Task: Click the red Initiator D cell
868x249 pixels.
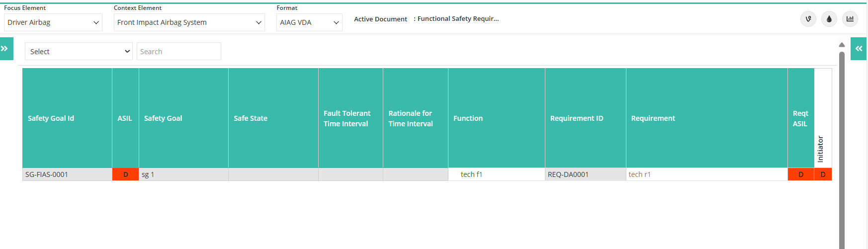Action: point(823,174)
